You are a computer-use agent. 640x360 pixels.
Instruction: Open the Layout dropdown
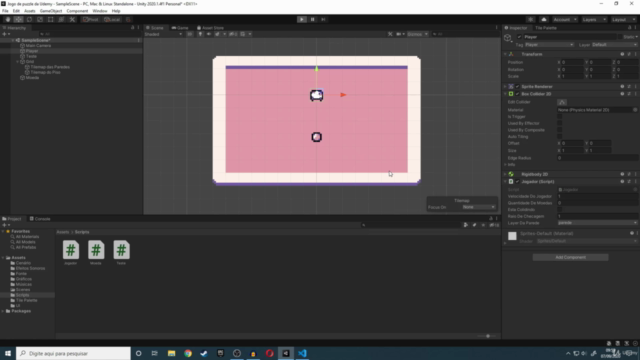623,19
